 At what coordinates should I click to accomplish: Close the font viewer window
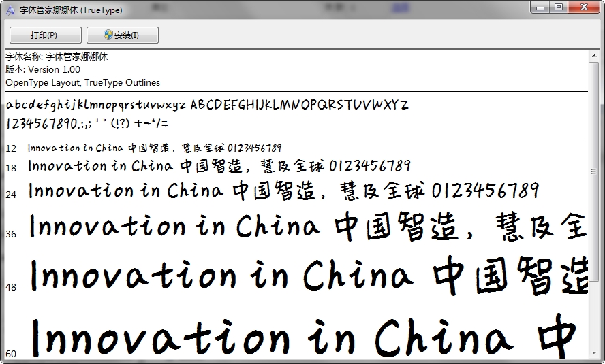[x=584, y=7]
